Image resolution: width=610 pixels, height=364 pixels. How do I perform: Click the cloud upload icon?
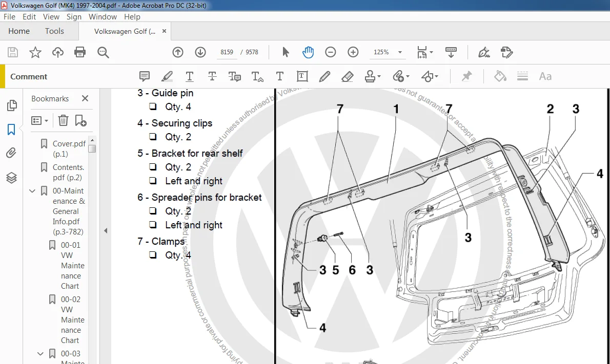pos(57,52)
